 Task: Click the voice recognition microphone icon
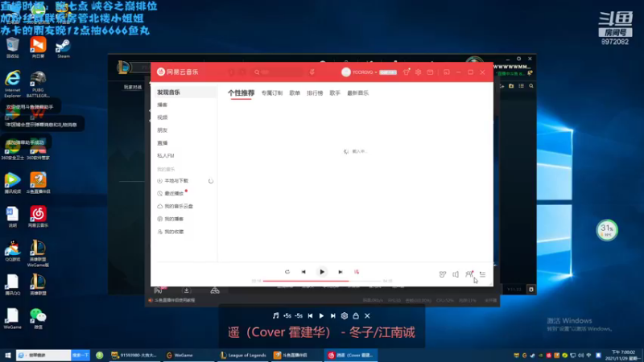point(312,72)
